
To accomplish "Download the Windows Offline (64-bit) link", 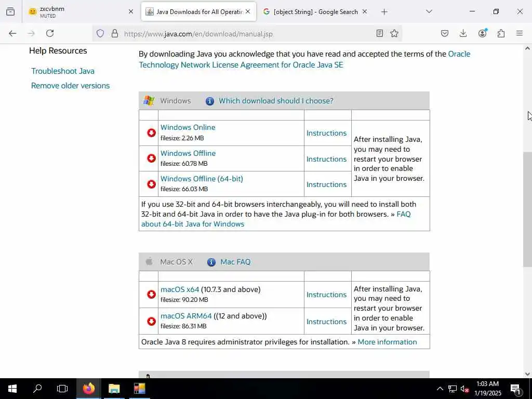I will 202,179.
